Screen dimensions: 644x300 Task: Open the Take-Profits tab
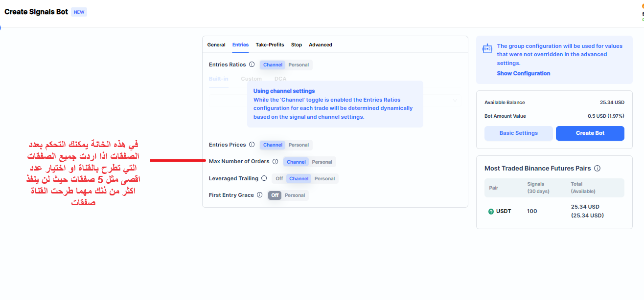coord(270,45)
